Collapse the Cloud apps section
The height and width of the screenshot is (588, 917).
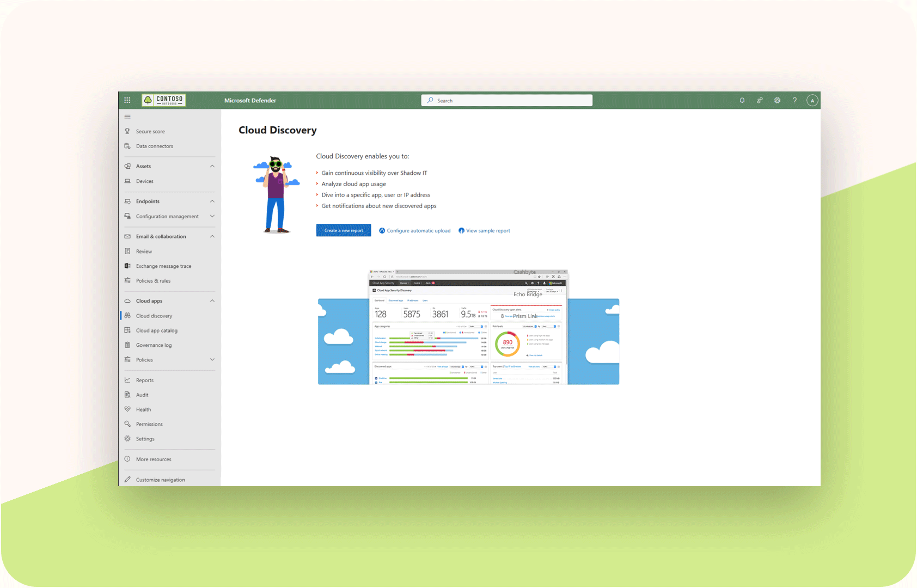tap(212, 301)
